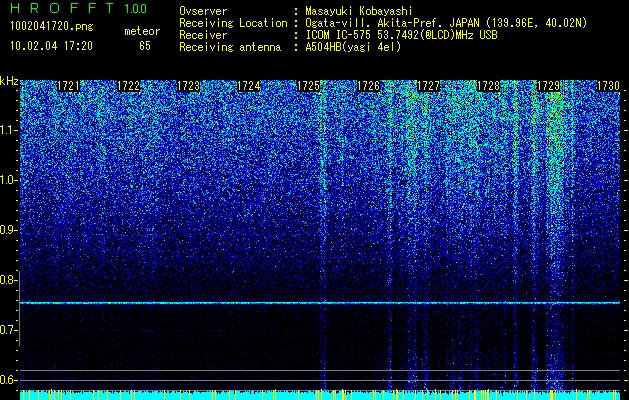Click the 1.0 kHz axis label
Screen dimensions: 629x400
click(x=8, y=180)
